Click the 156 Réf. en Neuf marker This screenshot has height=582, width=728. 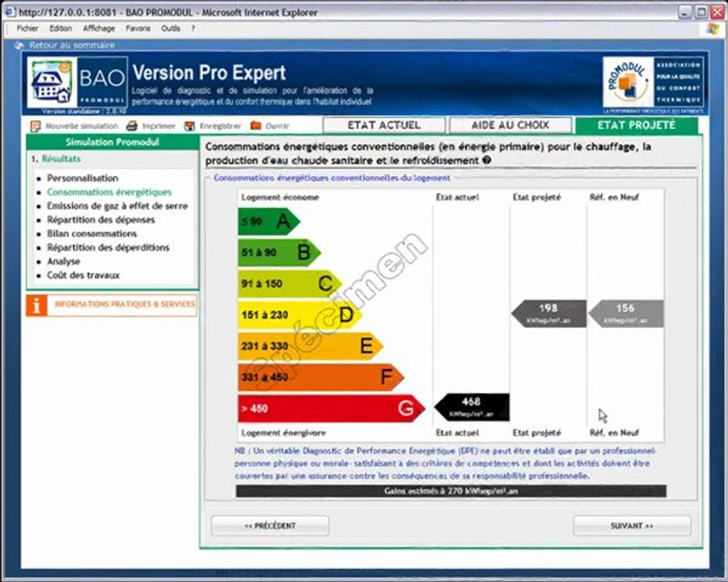(626, 314)
